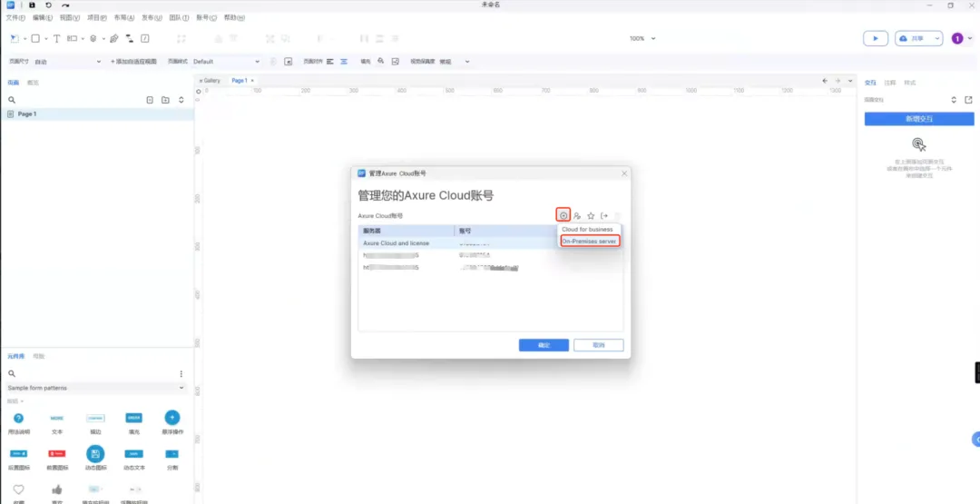This screenshot has height=504, width=980.
Task: Open the zoom level 100% dropdown
Action: pos(642,38)
